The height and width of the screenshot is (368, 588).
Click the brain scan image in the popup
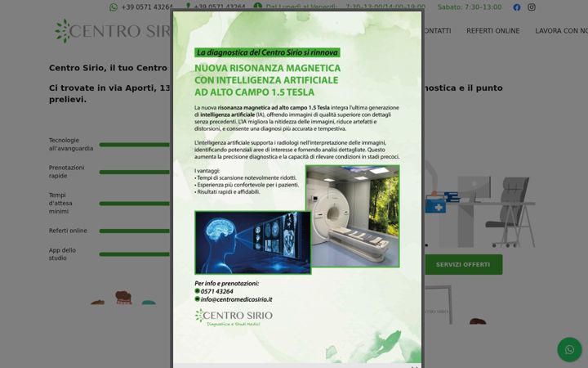click(x=252, y=243)
